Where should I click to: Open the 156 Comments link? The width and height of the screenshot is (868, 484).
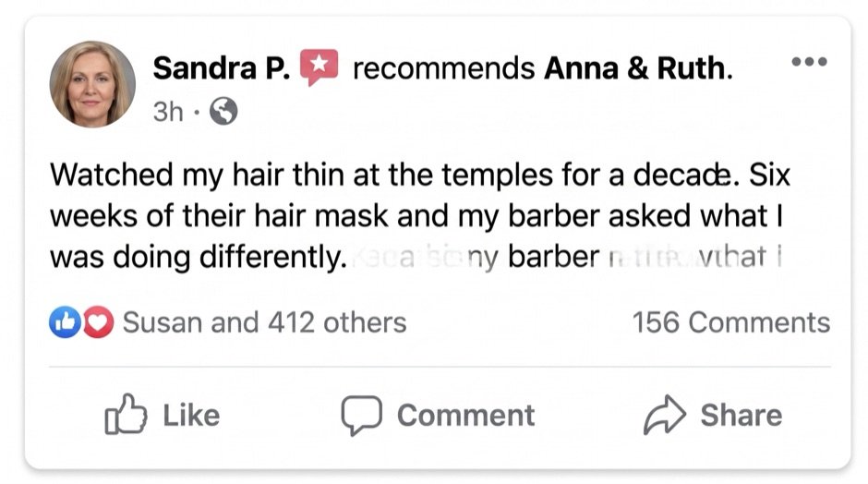point(731,322)
